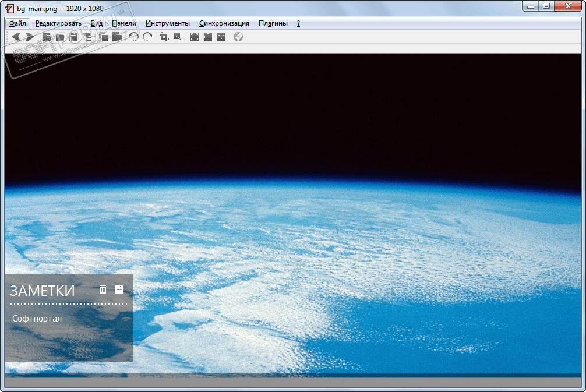Viewport: 586px width, 392px height.
Task: Open the ? help menu
Action: pos(299,23)
